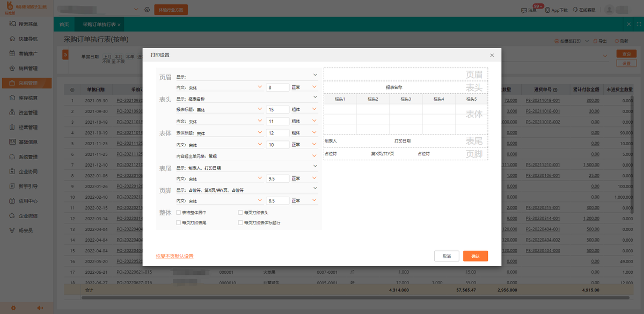Click the 体验行业方案 button
Screen dimensions: 644x314
pyautogui.click(x=171, y=10)
